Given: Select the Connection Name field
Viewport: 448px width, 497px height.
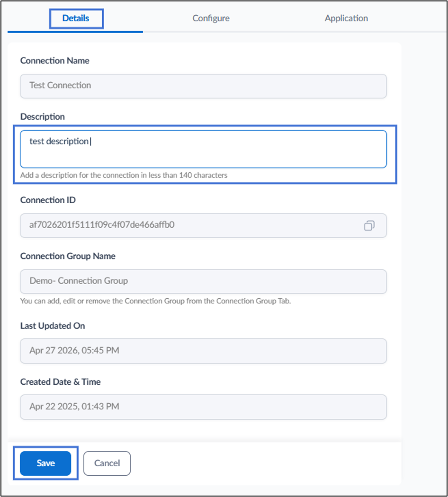Looking at the screenshot, I should [x=203, y=86].
